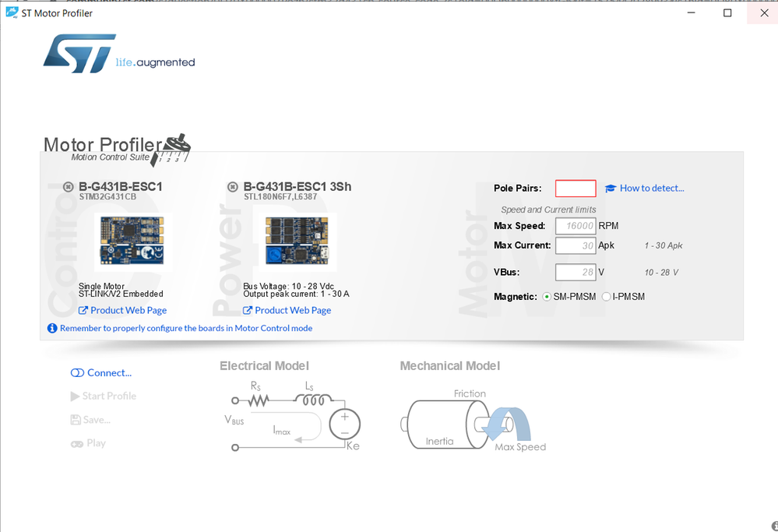Open the Remember to properly configure boards link

tap(186, 328)
